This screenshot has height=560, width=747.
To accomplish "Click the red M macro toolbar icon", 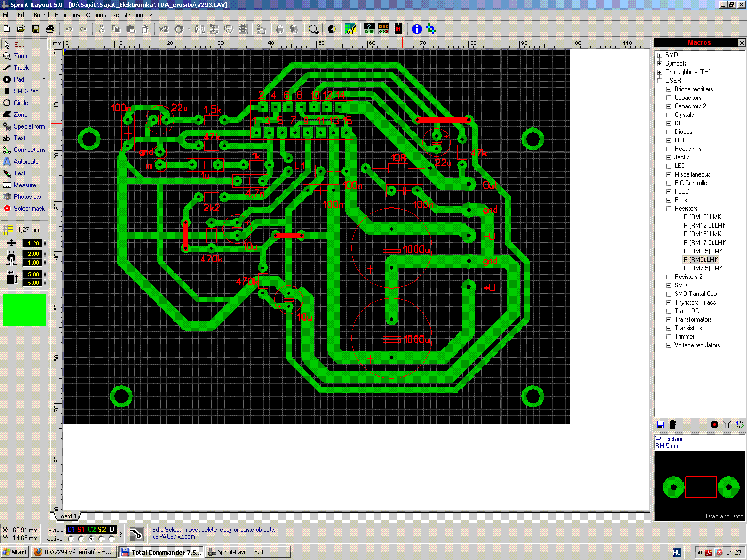I will click(x=398, y=29).
